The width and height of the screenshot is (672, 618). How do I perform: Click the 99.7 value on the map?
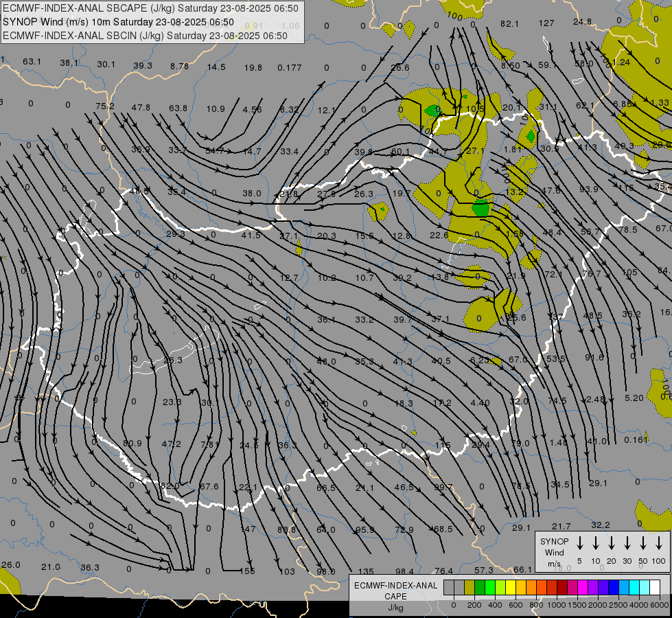pyautogui.click(x=443, y=488)
